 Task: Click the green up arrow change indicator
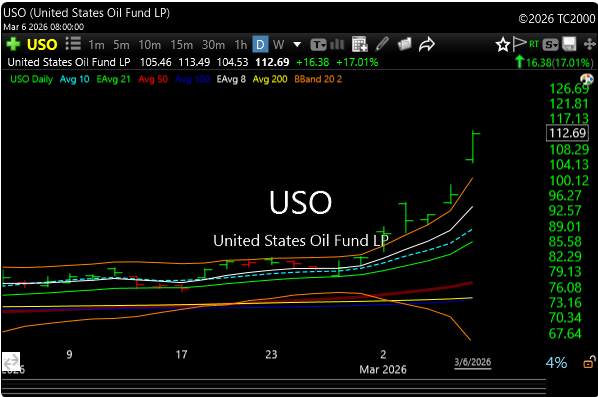pyautogui.click(x=519, y=62)
